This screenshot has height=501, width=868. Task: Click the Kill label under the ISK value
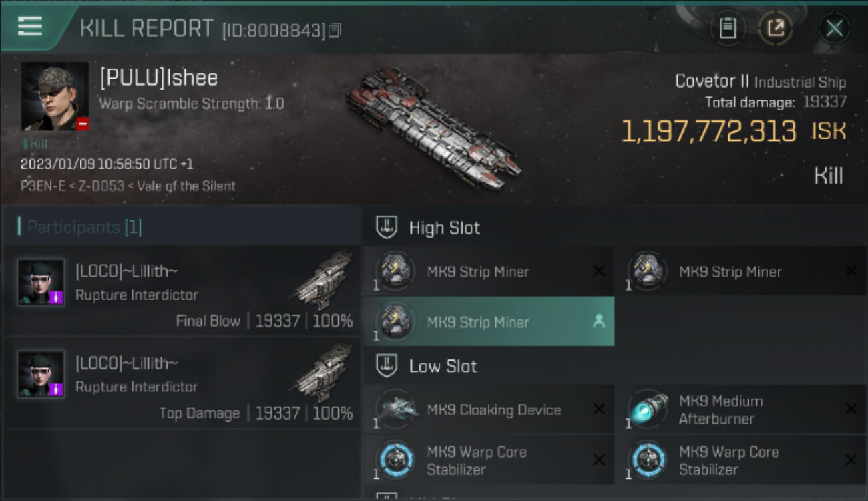point(828,176)
